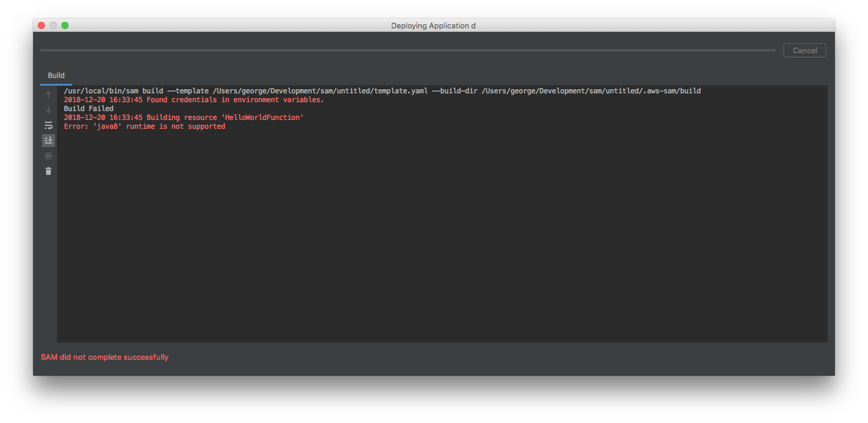
Task: Click the red close window button
Action: point(41,25)
